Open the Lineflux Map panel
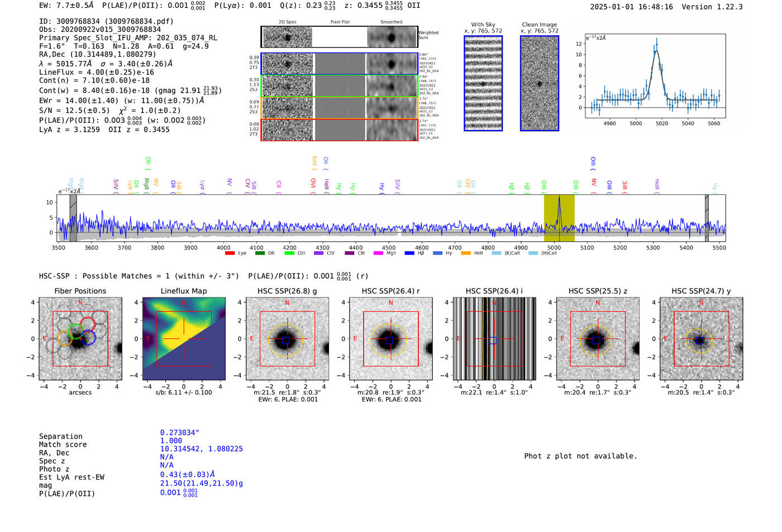Image resolution: width=782 pixels, height=532 pixels. (x=184, y=339)
